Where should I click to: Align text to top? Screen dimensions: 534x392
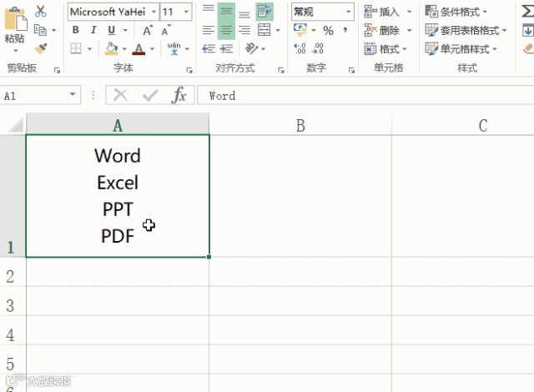pyautogui.click(x=208, y=8)
